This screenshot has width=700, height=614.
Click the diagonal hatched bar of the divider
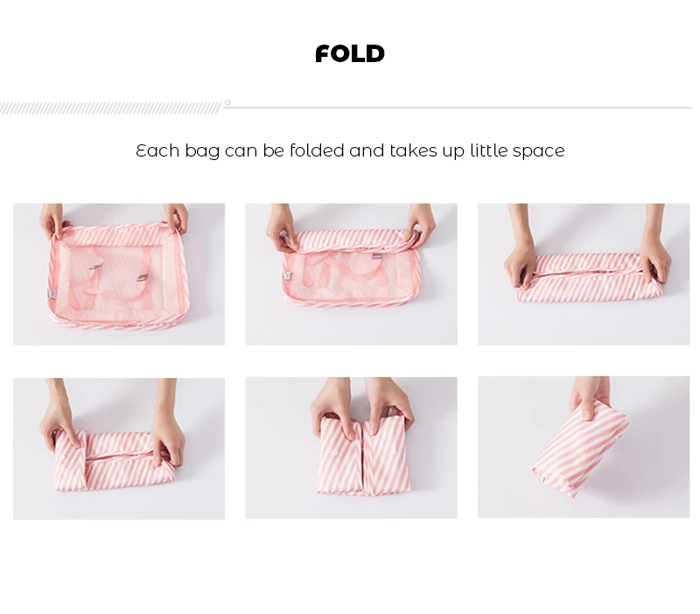(x=110, y=108)
